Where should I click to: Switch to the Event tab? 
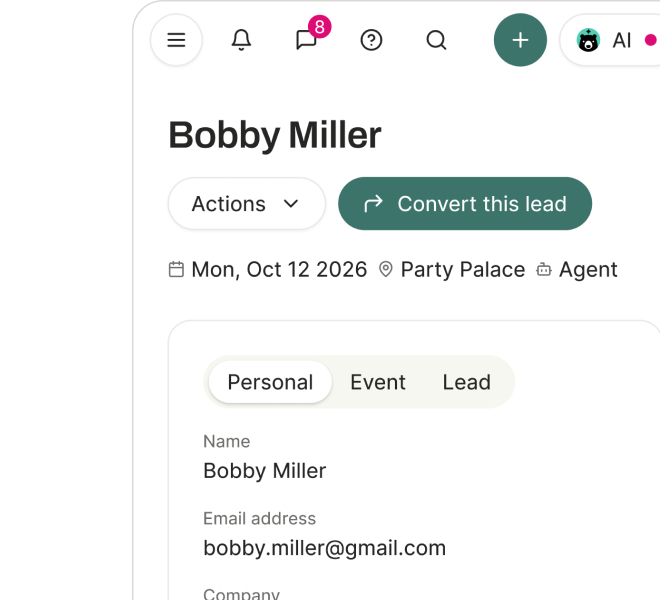coord(378,382)
